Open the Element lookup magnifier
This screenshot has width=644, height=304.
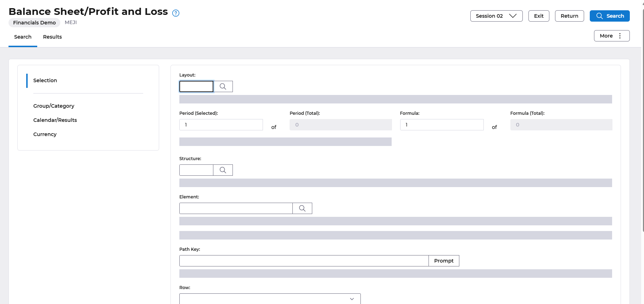tap(302, 208)
